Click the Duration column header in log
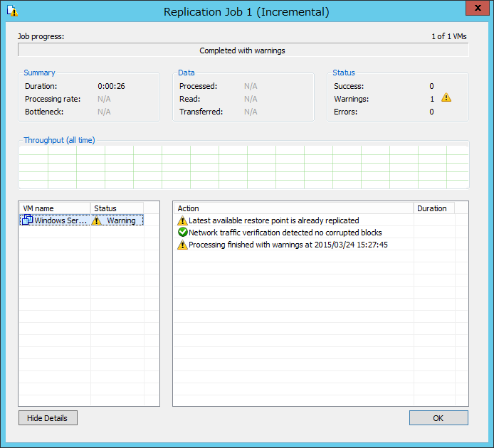 434,208
